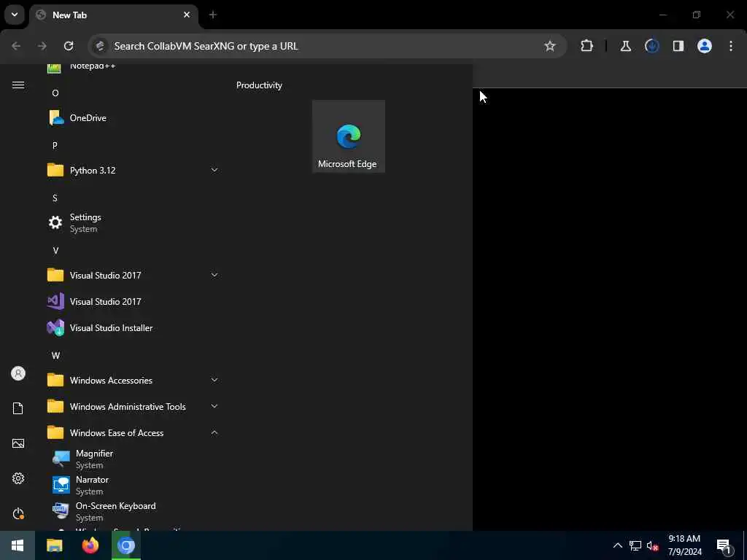Launch OneDrive from app list

pyautogui.click(x=133, y=118)
